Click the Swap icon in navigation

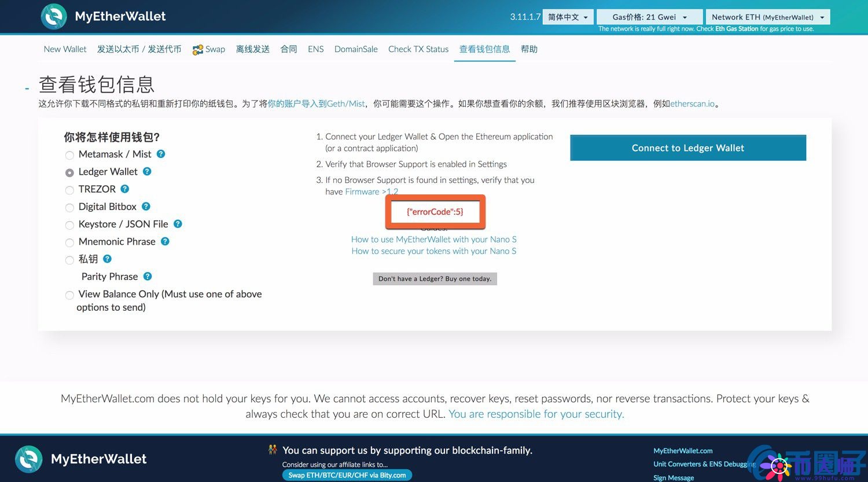[x=198, y=50]
